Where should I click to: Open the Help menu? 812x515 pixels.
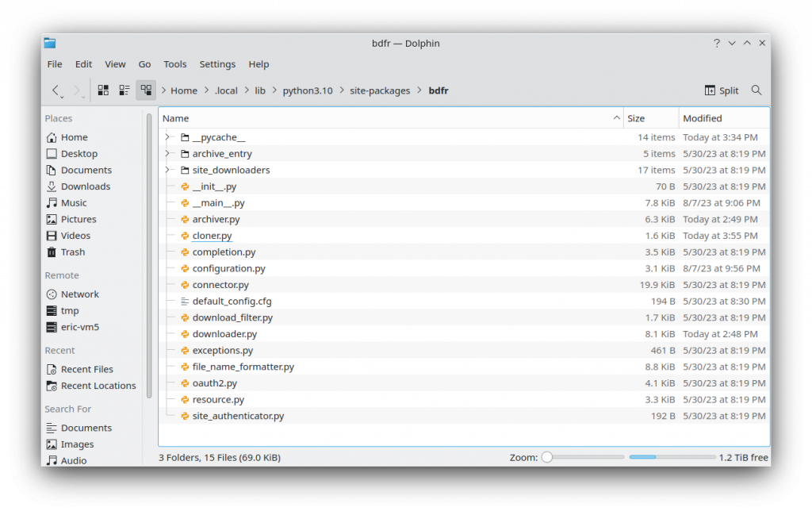(259, 64)
